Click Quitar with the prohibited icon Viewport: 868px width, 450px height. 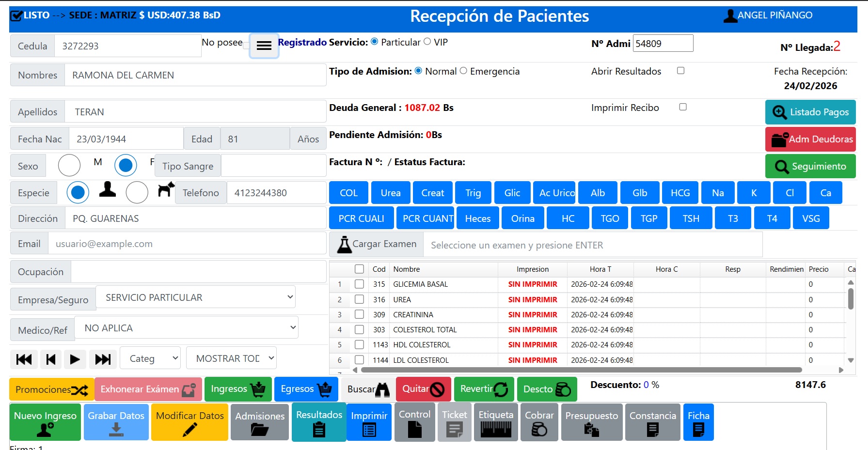423,389
